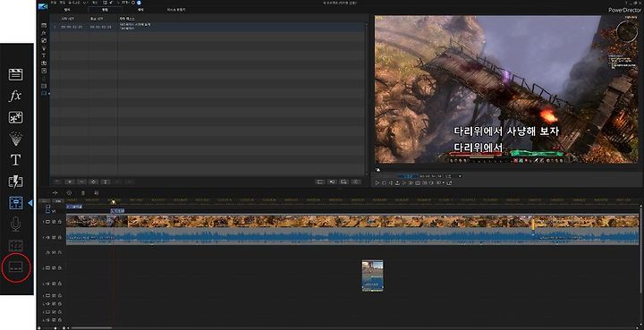Open the fx Effect Room in enlarged sidebar
This screenshot has width=644, height=330.
(15, 96)
